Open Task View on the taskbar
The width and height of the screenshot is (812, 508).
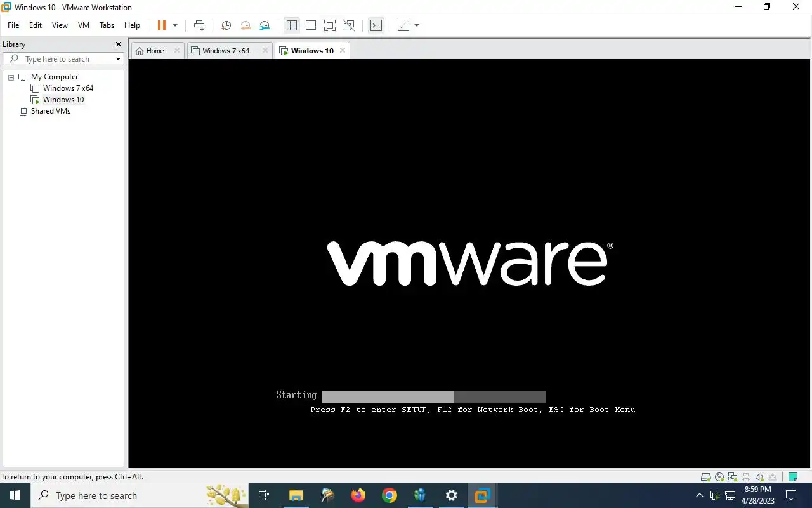265,495
